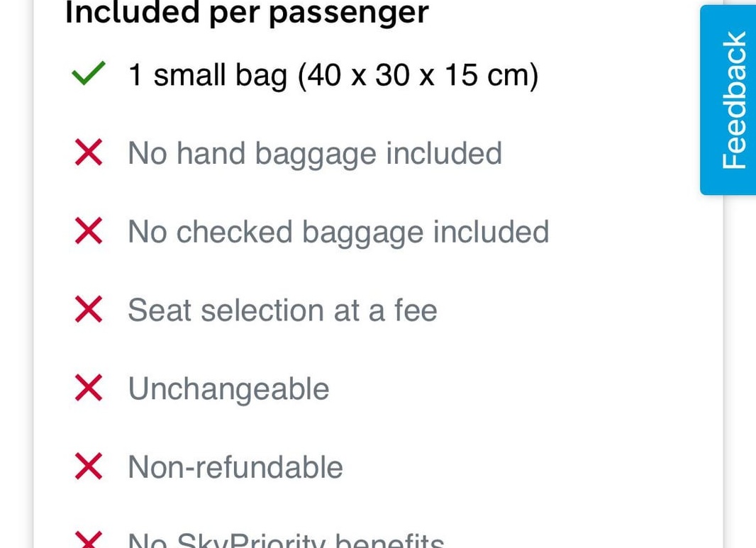The height and width of the screenshot is (548, 756).
Task: Select "No checked baggage included" line
Action: [338, 233]
